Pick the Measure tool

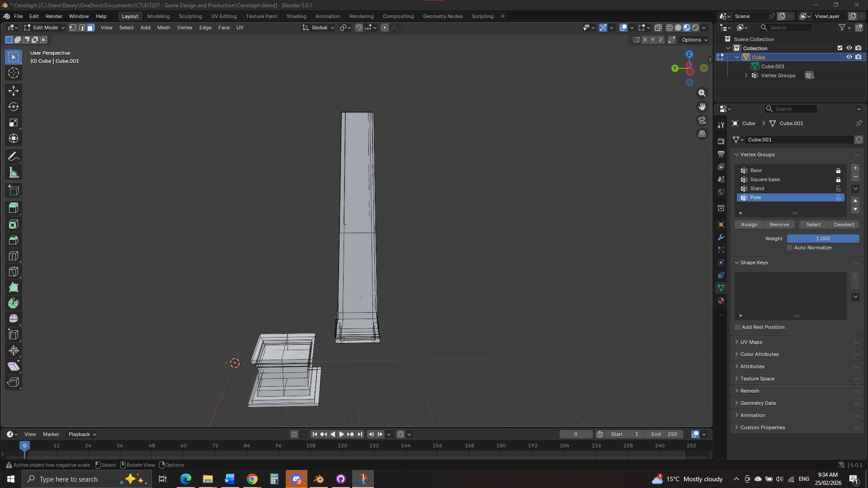pyautogui.click(x=14, y=173)
